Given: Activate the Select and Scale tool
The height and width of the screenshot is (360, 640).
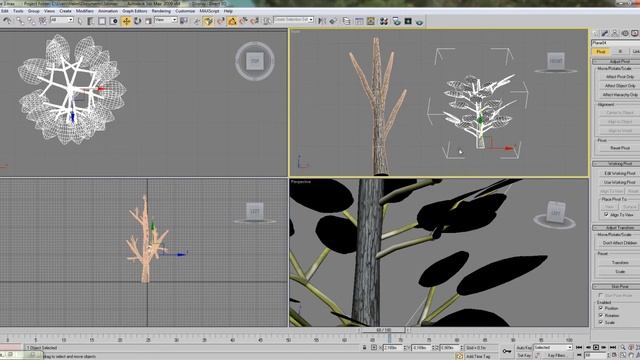Looking at the screenshot, I should click(x=149, y=21).
